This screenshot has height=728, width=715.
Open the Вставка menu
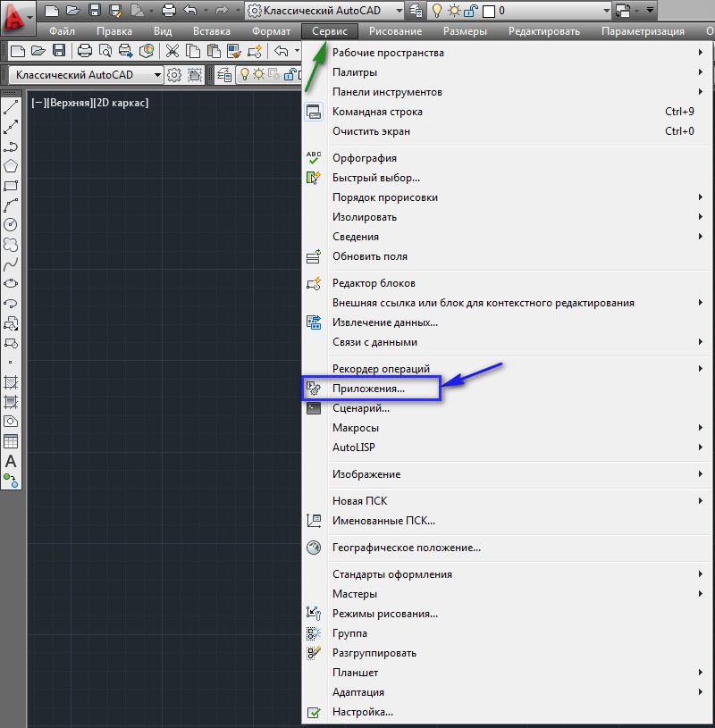(x=212, y=31)
